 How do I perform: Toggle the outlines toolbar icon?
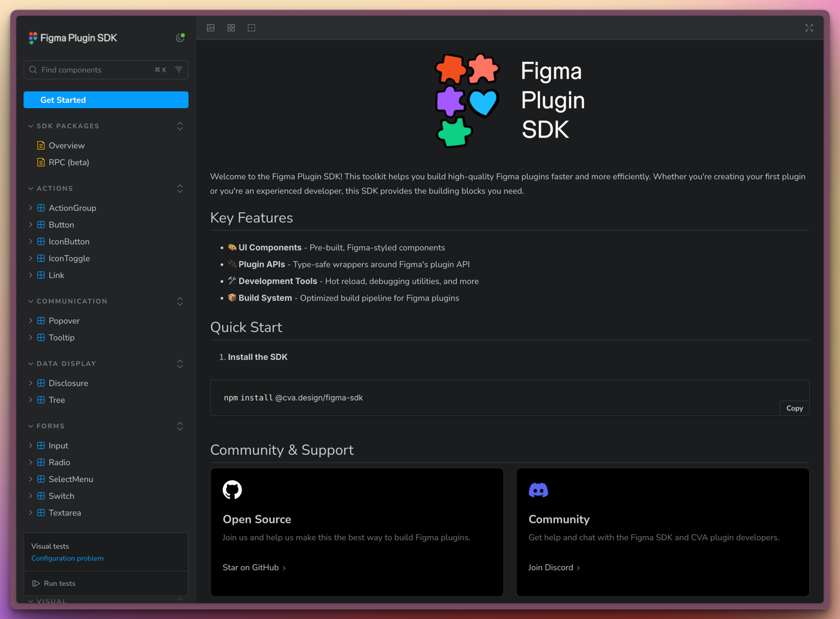click(252, 28)
